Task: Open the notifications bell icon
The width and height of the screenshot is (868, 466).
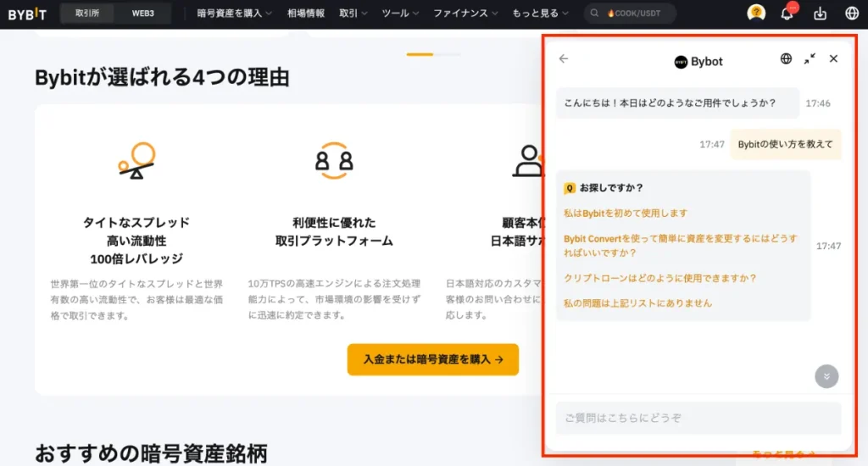Action: [x=787, y=14]
